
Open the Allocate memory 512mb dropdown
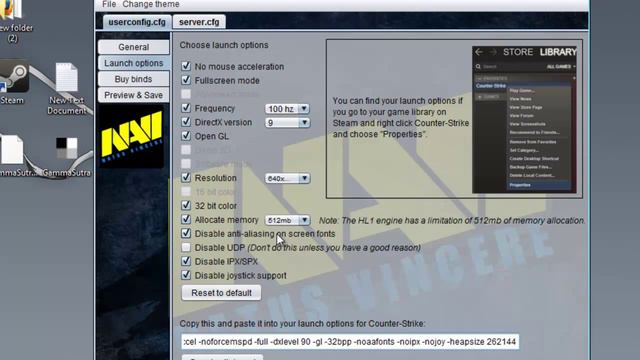287,220
